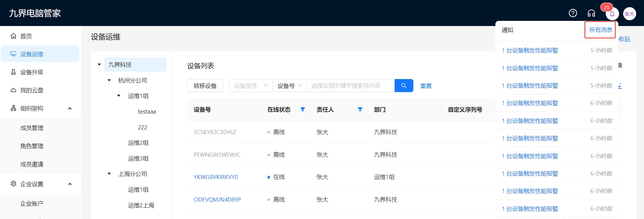Click the keyword search input field

coord(351,86)
